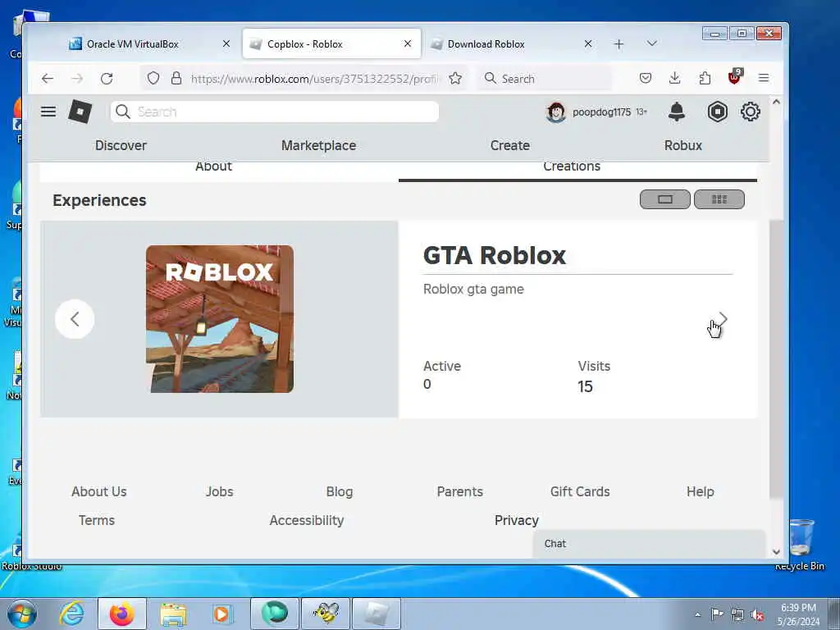
Task: Open the tracking protection shield icon
Action: tap(153, 78)
